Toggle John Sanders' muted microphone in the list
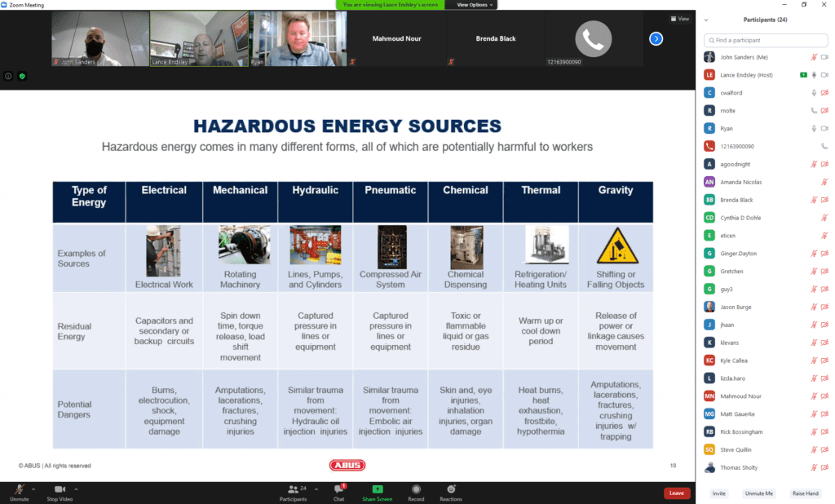 [x=814, y=57]
